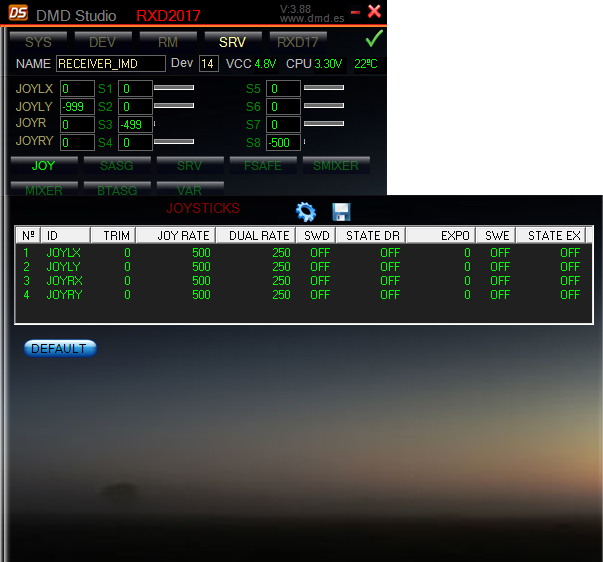
Task: Click the S8 value field showing -500
Action: (283, 142)
